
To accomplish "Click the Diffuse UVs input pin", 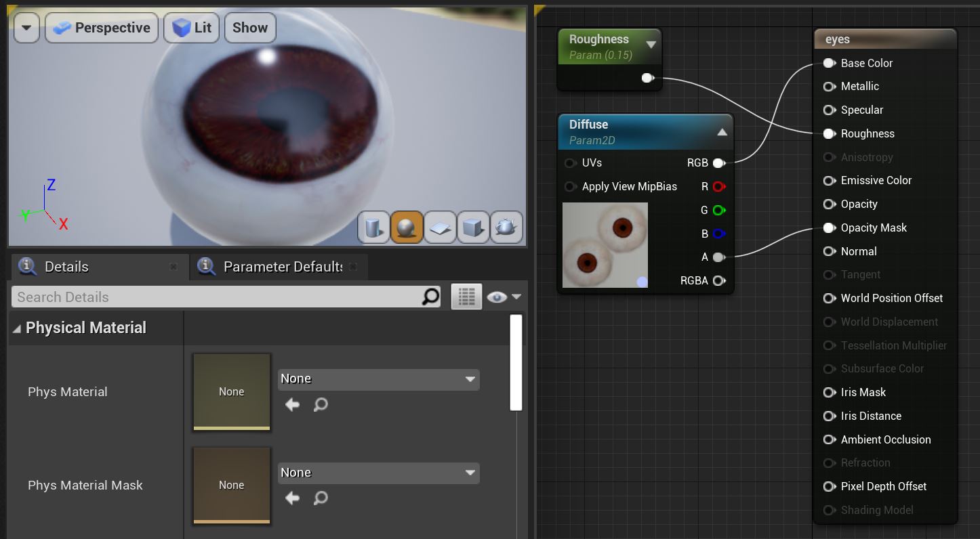I will click(570, 163).
